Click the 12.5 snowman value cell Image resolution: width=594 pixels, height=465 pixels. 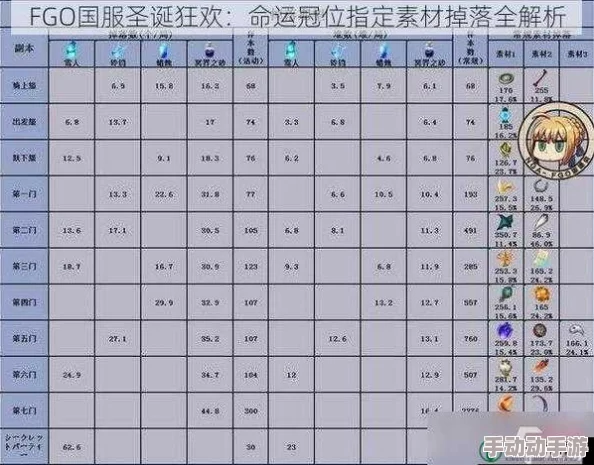coord(72,158)
